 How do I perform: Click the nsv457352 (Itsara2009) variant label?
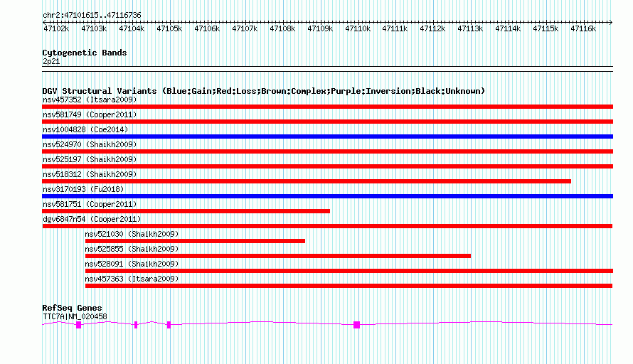pos(90,100)
